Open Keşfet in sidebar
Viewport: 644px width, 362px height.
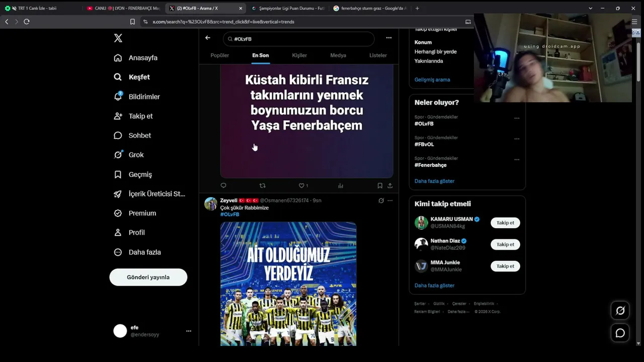pyautogui.click(x=132, y=77)
